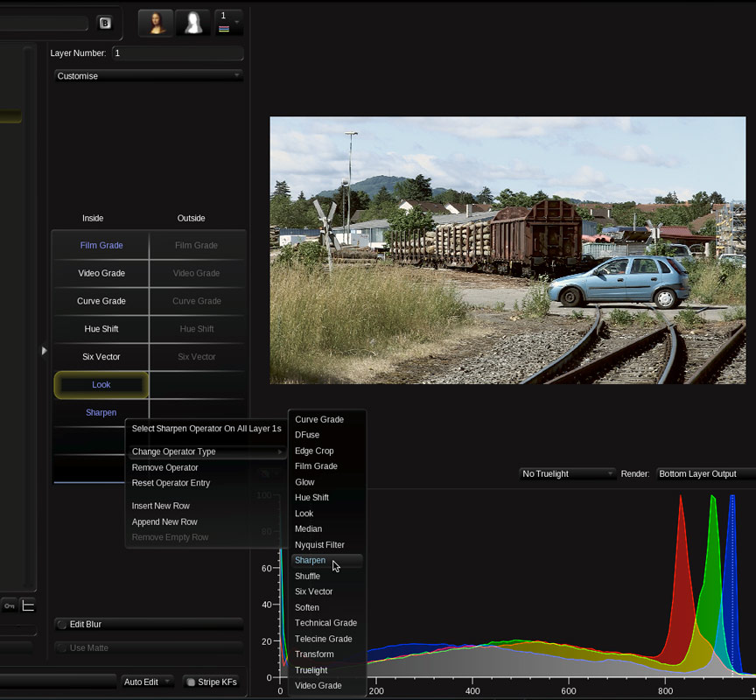Image resolution: width=756 pixels, height=700 pixels.
Task: Select Remove Operator in context menu
Action: click(x=164, y=468)
